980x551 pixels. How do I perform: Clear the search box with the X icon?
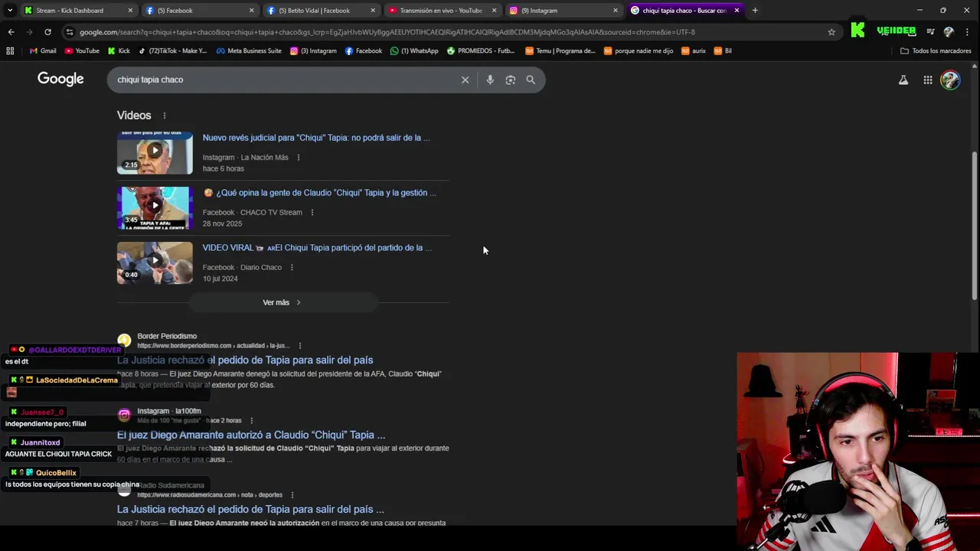pos(465,80)
